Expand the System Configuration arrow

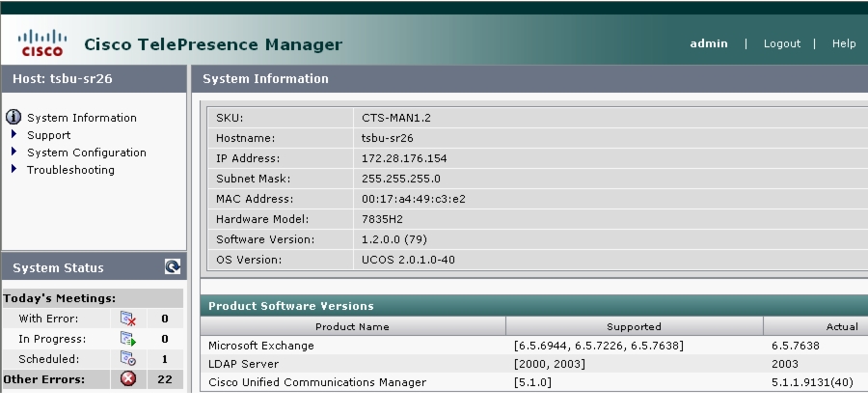pos(14,152)
